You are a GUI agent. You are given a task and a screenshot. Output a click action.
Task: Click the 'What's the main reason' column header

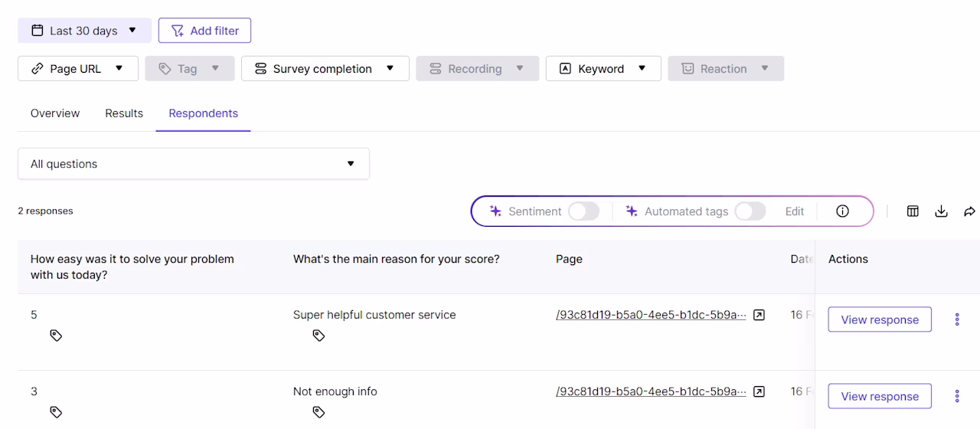point(396,259)
